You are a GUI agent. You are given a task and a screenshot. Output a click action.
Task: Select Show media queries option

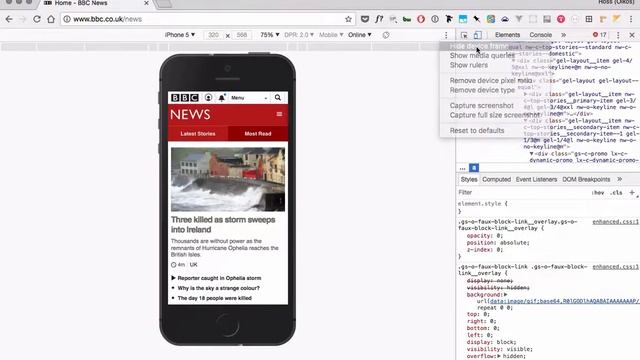tap(482, 56)
